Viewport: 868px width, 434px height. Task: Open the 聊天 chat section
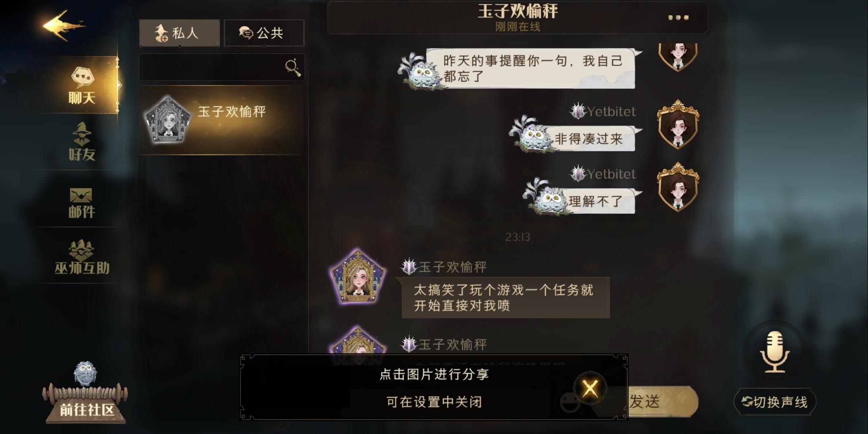point(82,86)
